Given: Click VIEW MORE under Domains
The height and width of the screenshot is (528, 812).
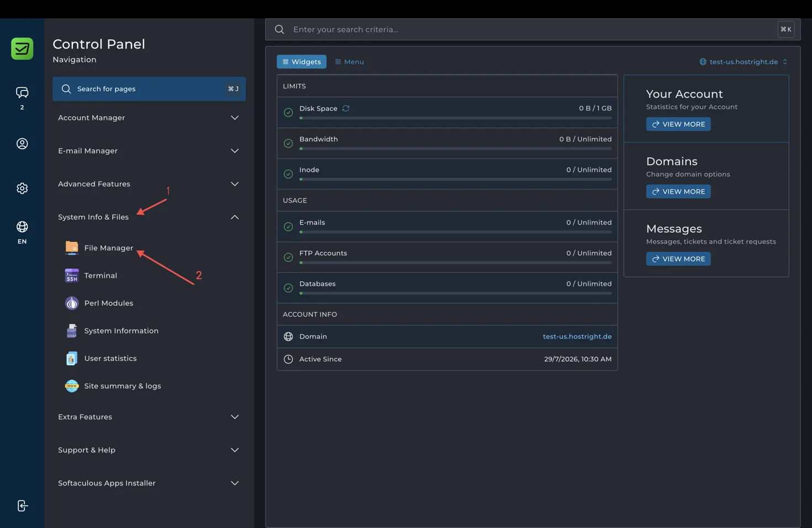Looking at the screenshot, I should 678,192.
